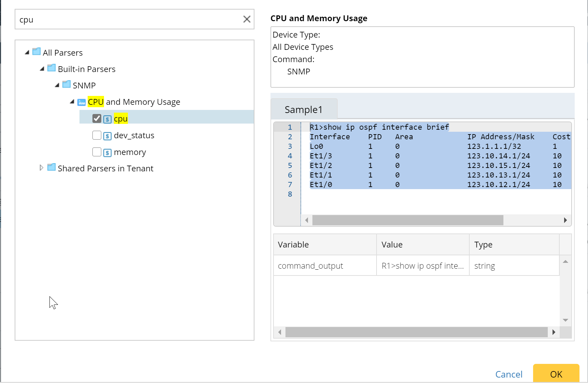Viewport: 588px width, 383px height.
Task: Switch to the Sample1 tab
Action: tap(303, 110)
